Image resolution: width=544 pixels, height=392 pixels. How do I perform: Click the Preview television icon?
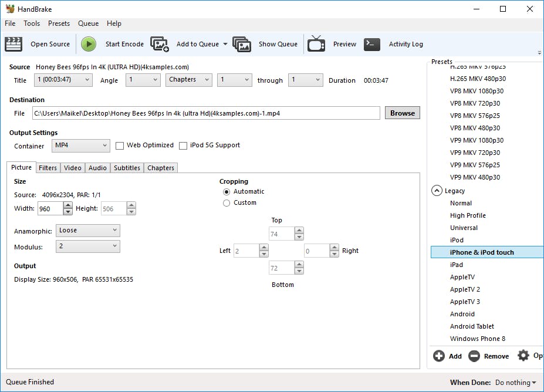coord(316,43)
